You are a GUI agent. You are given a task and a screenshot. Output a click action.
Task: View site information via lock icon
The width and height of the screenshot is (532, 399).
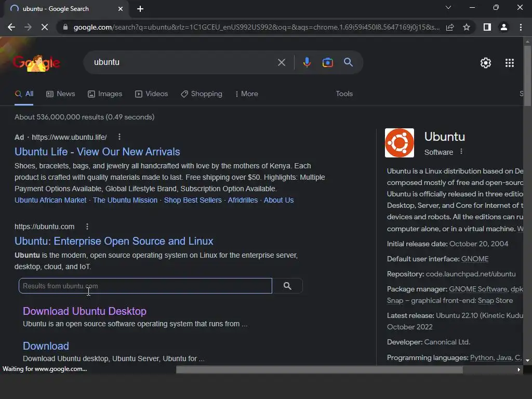point(65,27)
